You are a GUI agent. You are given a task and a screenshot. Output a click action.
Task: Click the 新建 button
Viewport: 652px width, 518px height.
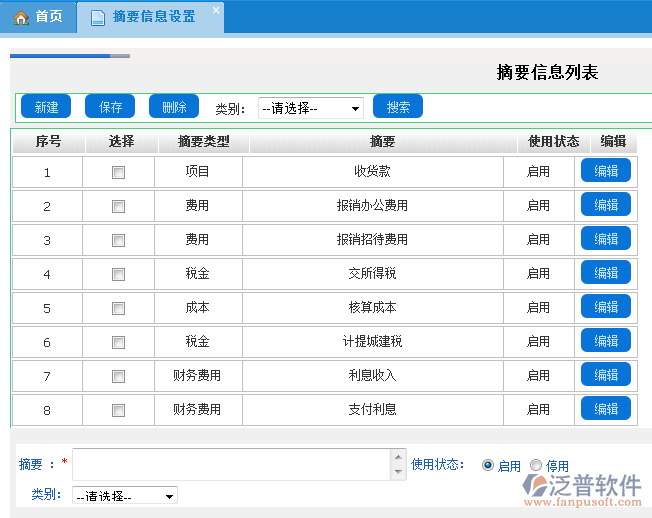pyautogui.click(x=46, y=107)
